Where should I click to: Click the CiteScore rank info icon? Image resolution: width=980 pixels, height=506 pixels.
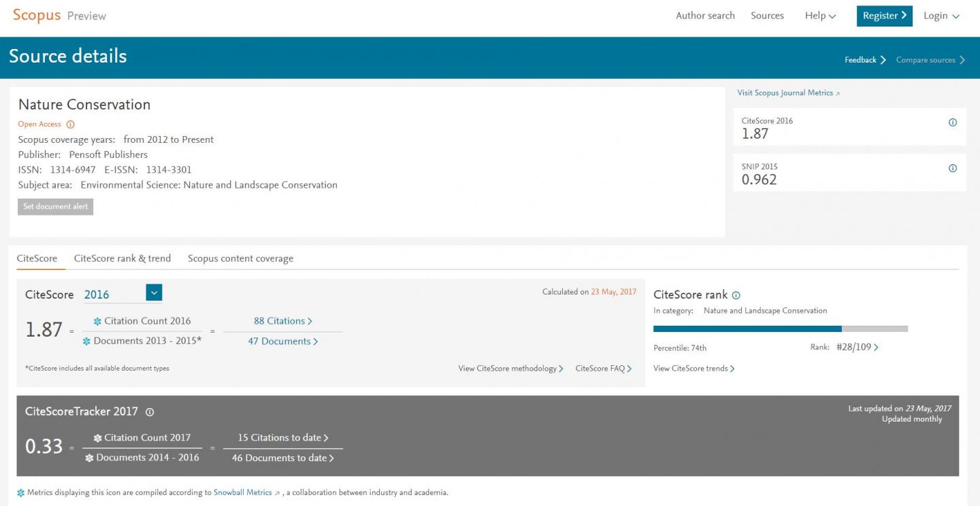(736, 295)
